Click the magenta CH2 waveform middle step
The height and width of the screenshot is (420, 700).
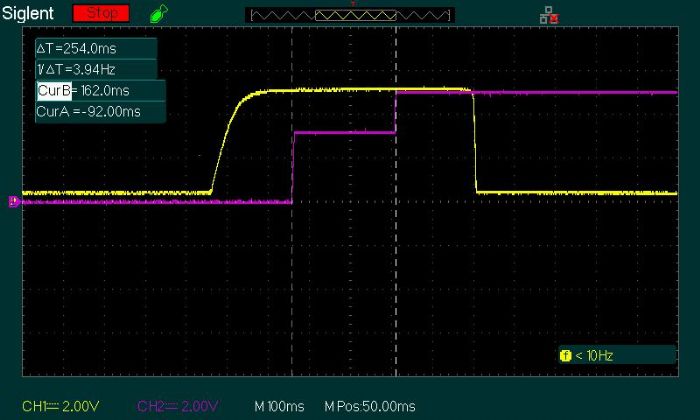[344, 131]
